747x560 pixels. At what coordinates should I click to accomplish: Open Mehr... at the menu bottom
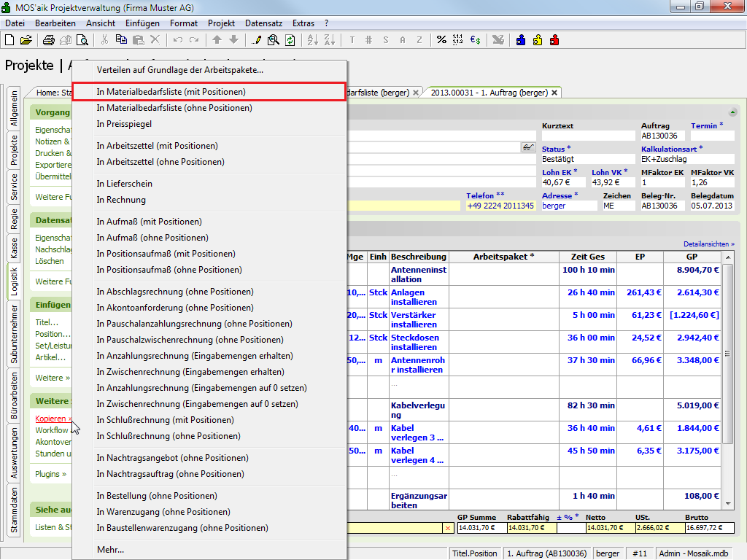(209, 550)
